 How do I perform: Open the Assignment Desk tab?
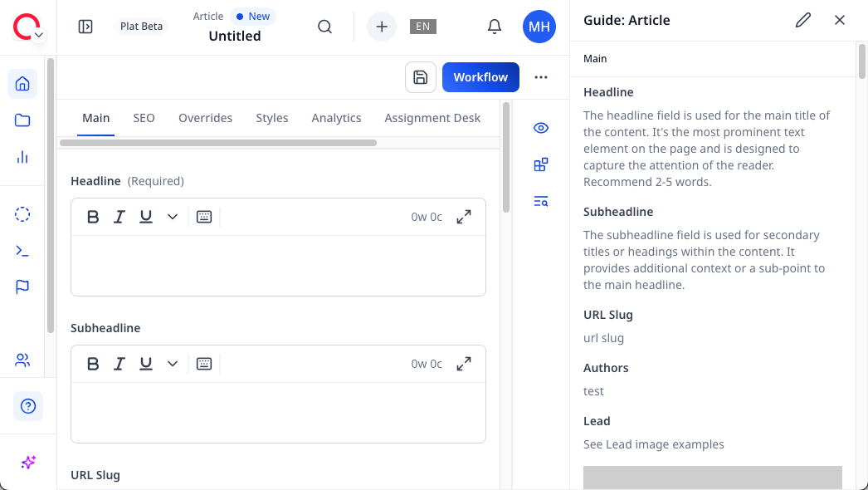432,118
